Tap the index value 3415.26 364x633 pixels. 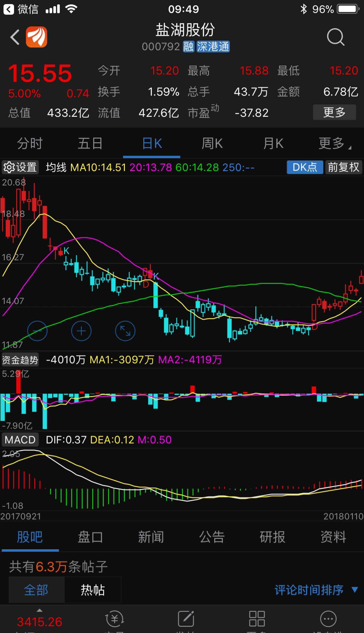click(39, 622)
